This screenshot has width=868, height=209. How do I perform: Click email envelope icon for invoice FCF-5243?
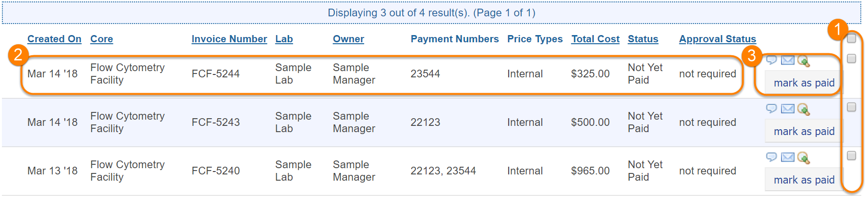[788, 109]
